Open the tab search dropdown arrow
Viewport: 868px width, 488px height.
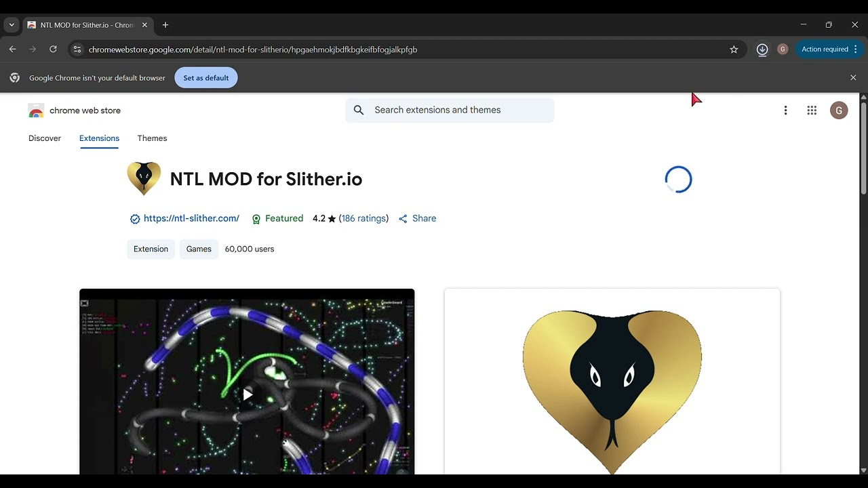12,25
